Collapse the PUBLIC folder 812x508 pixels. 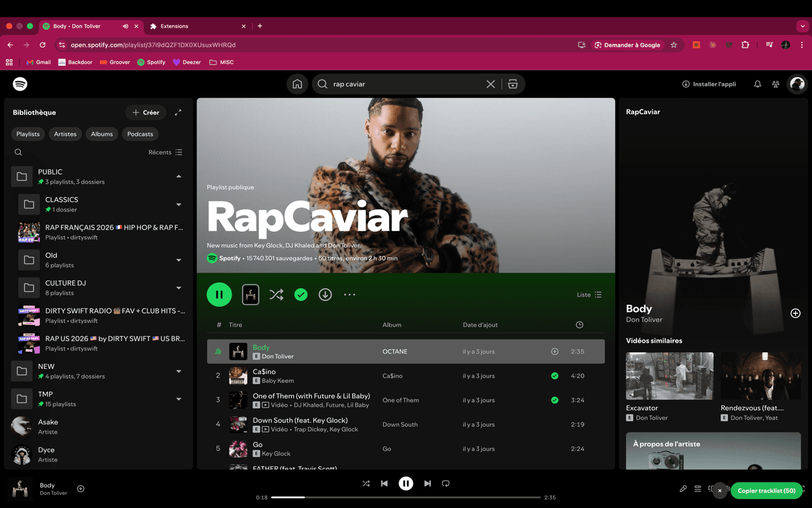178,177
